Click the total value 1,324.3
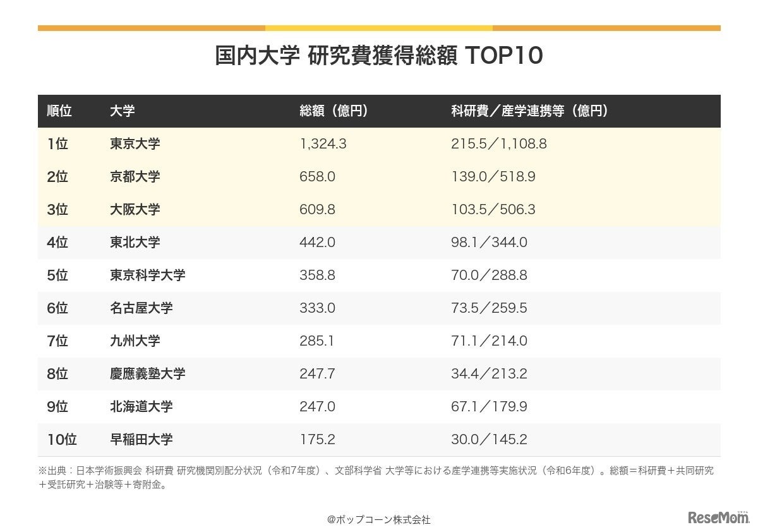 click(x=323, y=144)
